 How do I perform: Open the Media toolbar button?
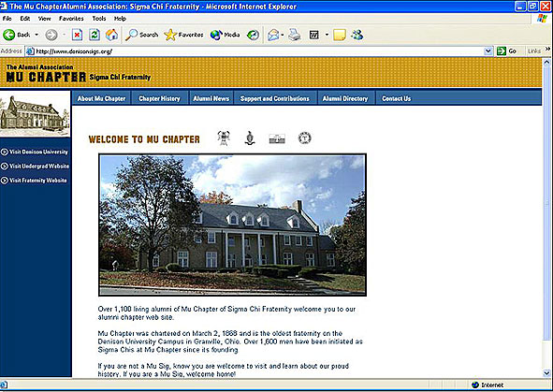[x=225, y=35]
